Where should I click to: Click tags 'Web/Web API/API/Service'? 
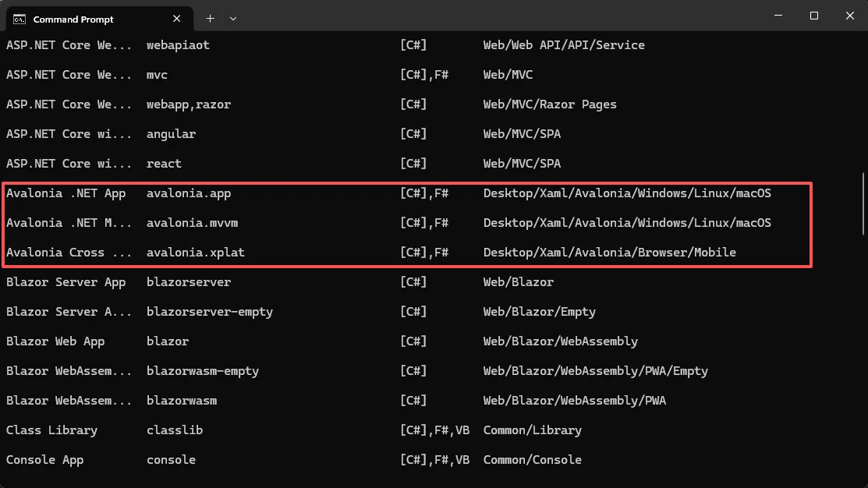pyautogui.click(x=564, y=45)
